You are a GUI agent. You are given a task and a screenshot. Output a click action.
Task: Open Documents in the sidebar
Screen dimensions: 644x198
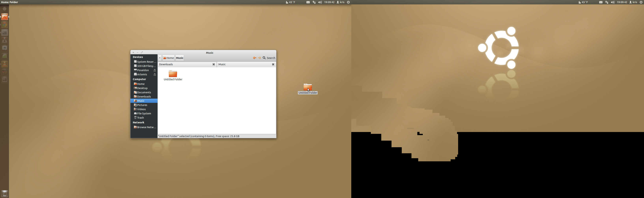144,92
